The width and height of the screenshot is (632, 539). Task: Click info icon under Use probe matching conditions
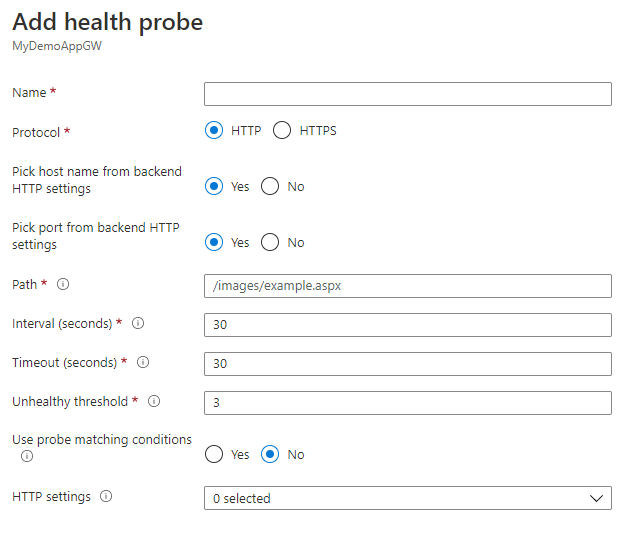(26, 456)
